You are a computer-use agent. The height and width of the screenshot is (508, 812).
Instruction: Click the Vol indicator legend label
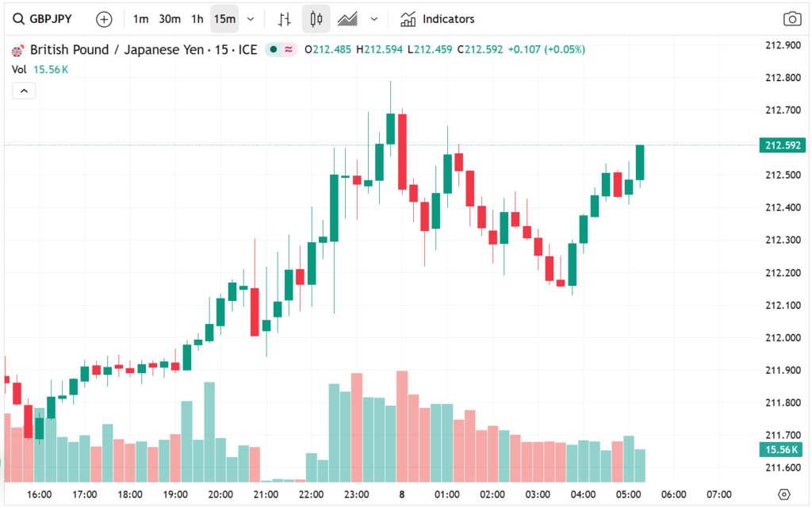click(20, 69)
